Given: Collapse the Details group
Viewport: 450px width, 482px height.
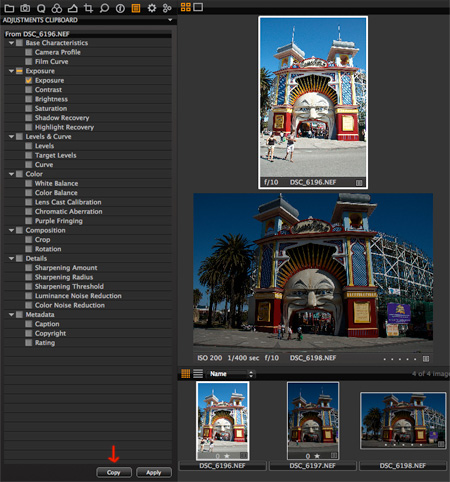Looking at the screenshot, I should pos(11,258).
